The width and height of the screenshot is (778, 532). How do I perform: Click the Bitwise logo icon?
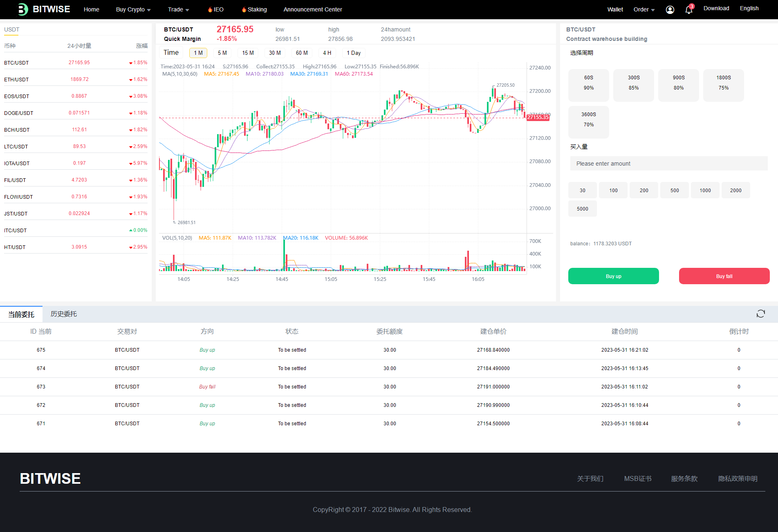coord(23,9)
